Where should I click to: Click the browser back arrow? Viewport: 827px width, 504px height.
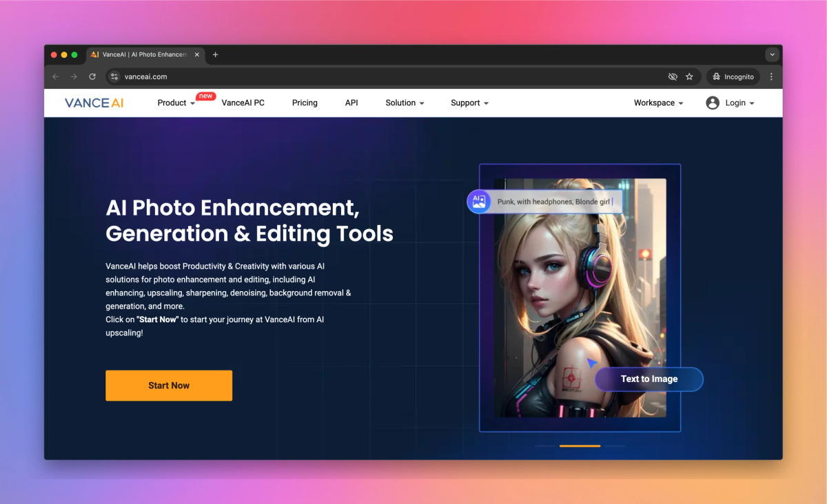point(56,76)
